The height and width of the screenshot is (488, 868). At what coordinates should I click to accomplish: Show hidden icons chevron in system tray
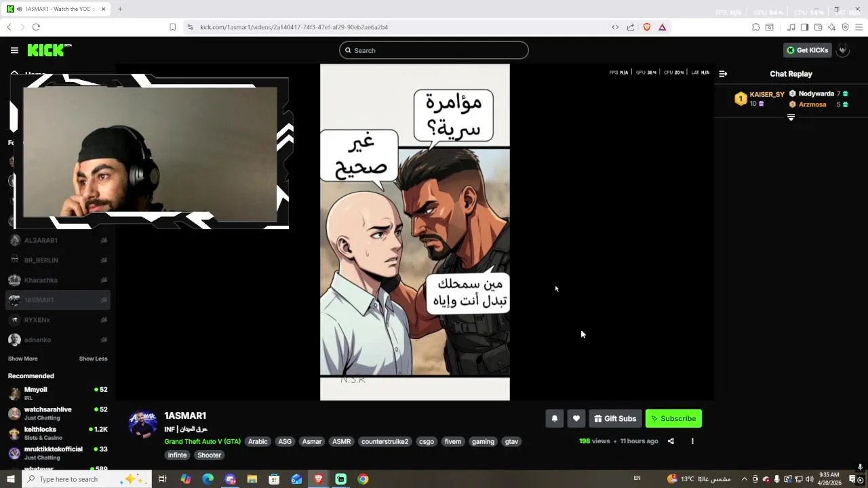(x=744, y=479)
